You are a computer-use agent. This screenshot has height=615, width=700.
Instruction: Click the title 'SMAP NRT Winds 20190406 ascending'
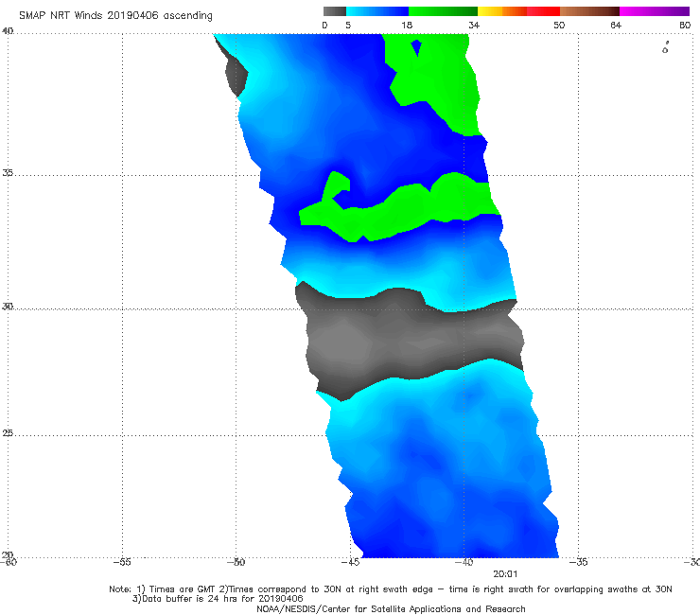coord(115,15)
